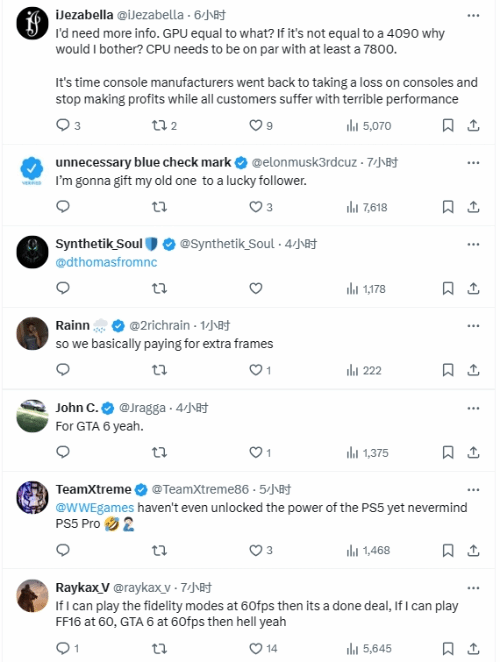Open TeamXtreme's profile avatar
500x662 pixels.
click(x=33, y=497)
